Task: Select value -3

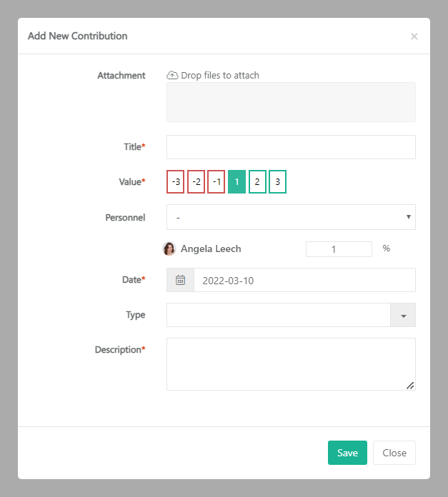Action: 176,181
